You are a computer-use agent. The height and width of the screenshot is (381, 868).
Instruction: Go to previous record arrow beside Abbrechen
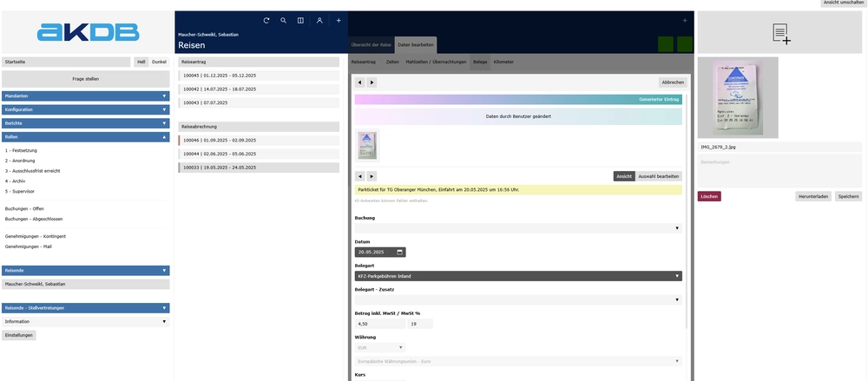[360, 82]
